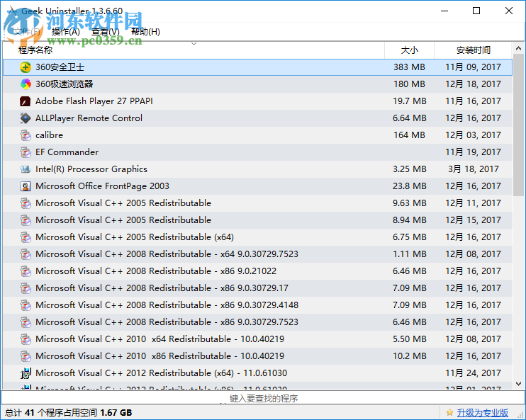
Task: Open the 帮助(H) menu
Action: point(145,32)
